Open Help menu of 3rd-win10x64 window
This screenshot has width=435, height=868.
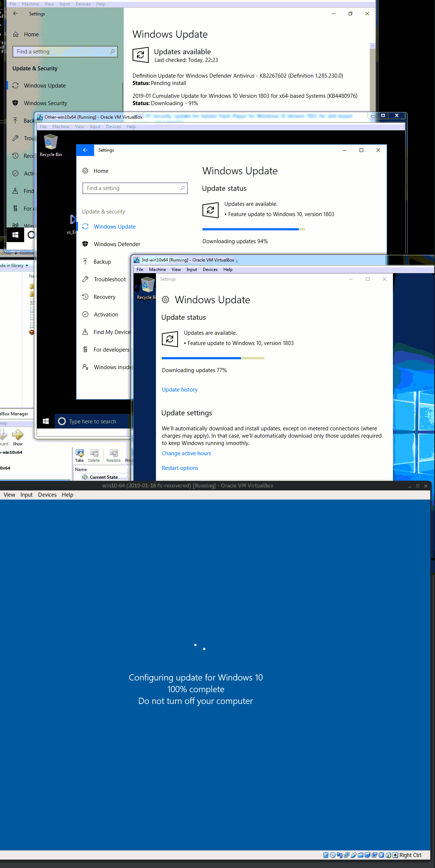coord(228,270)
